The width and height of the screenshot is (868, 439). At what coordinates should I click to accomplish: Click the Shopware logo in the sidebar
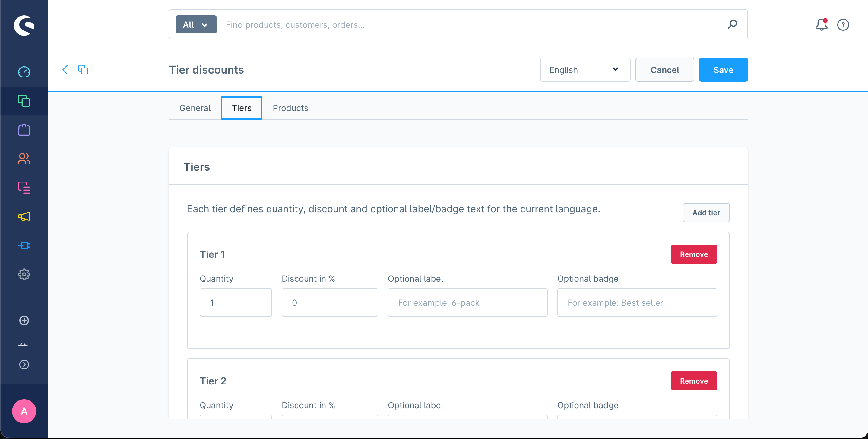(x=24, y=25)
